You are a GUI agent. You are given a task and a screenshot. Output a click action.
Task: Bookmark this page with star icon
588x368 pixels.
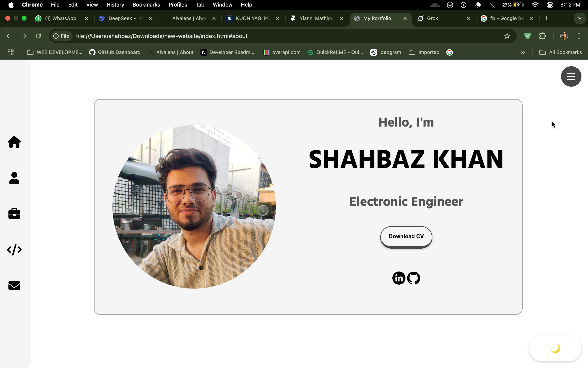(x=507, y=36)
